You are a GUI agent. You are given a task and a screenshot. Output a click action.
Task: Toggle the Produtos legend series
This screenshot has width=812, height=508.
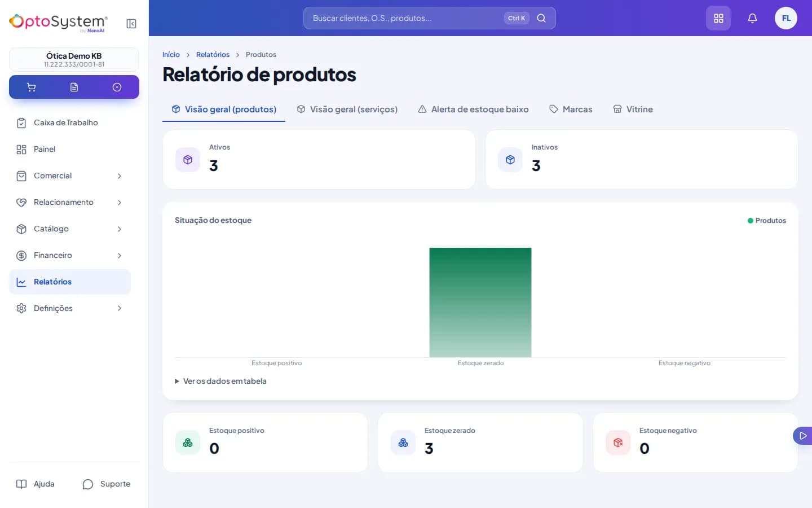tap(767, 221)
